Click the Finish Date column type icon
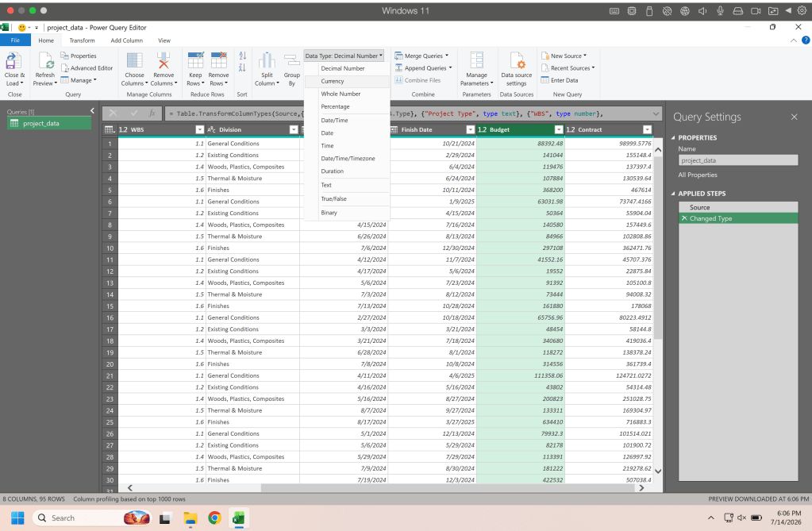The width and height of the screenshot is (812, 531). tap(394, 129)
